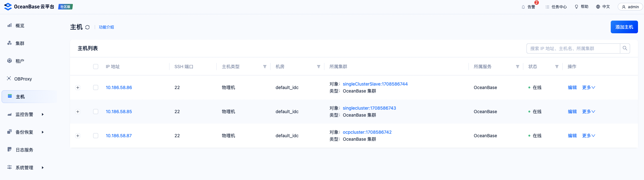Click the Help lightbulb icon
This screenshot has width=644, height=180.
577,7
